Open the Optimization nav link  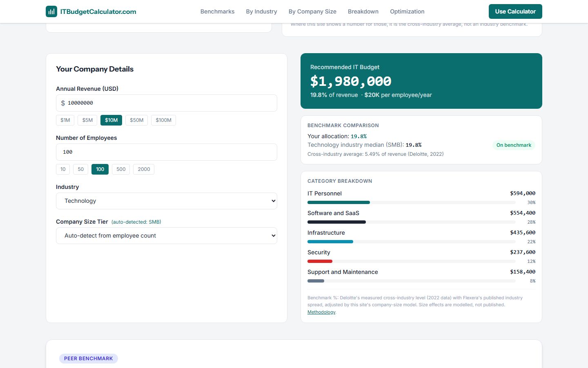(x=407, y=11)
